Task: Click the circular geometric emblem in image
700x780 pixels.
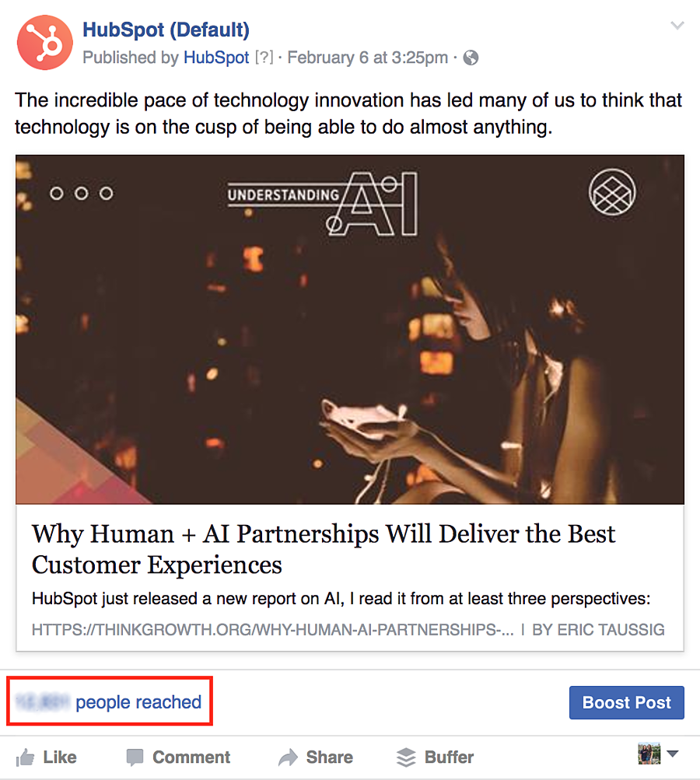Action: (x=612, y=192)
